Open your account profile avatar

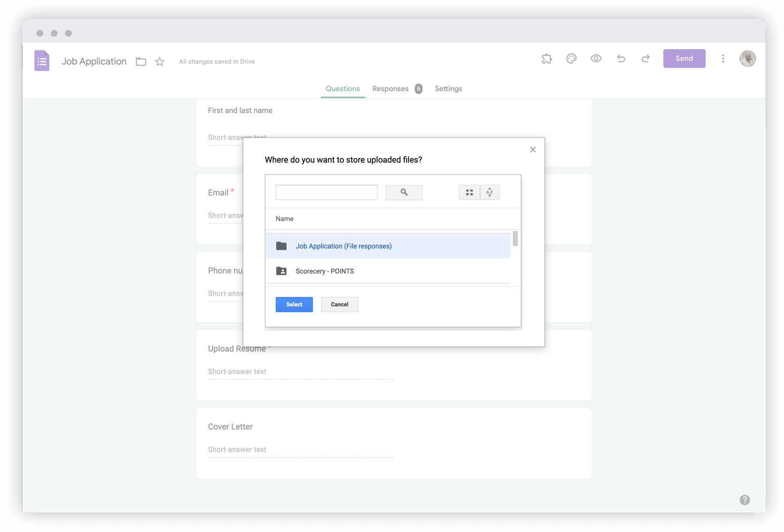coord(747,59)
